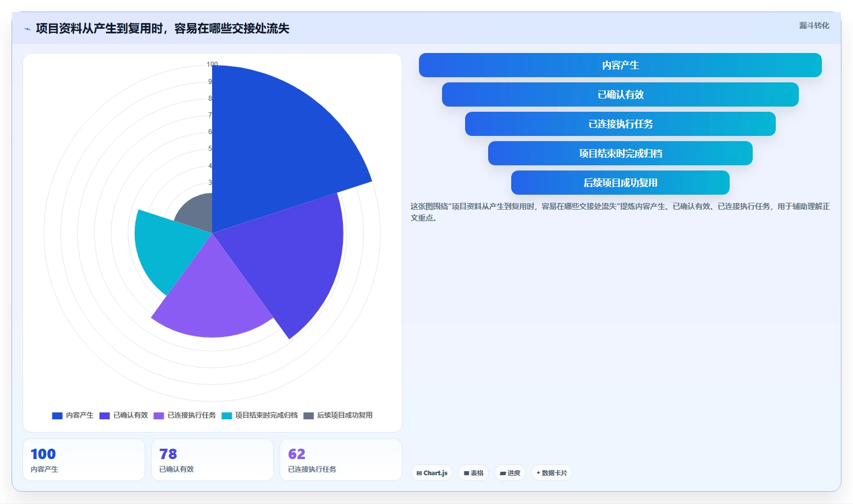Select the 项目结束时完成归档 funnel bar
This screenshot has width=853, height=504.
point(620,153)
